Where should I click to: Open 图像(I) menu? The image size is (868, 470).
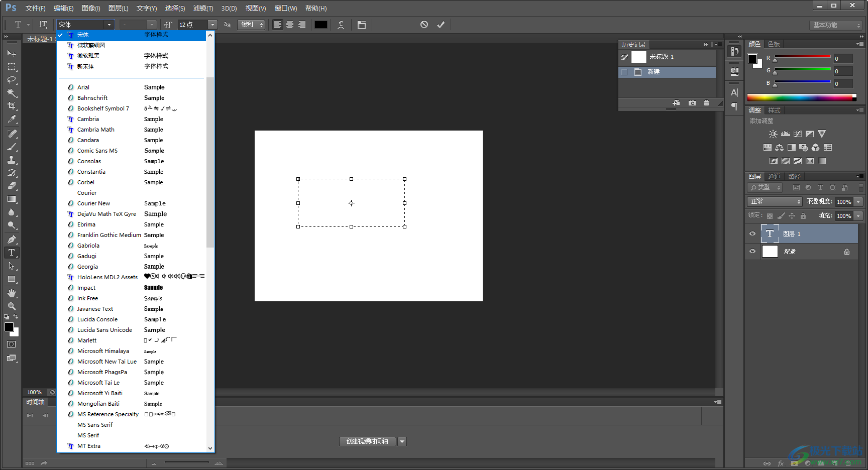point(91,8)
